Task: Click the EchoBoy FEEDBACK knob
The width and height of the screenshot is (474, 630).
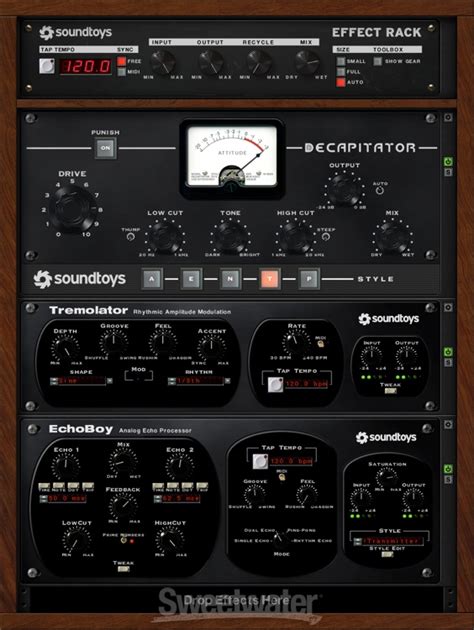Action: pyautogui.click(x=123, y=506)
